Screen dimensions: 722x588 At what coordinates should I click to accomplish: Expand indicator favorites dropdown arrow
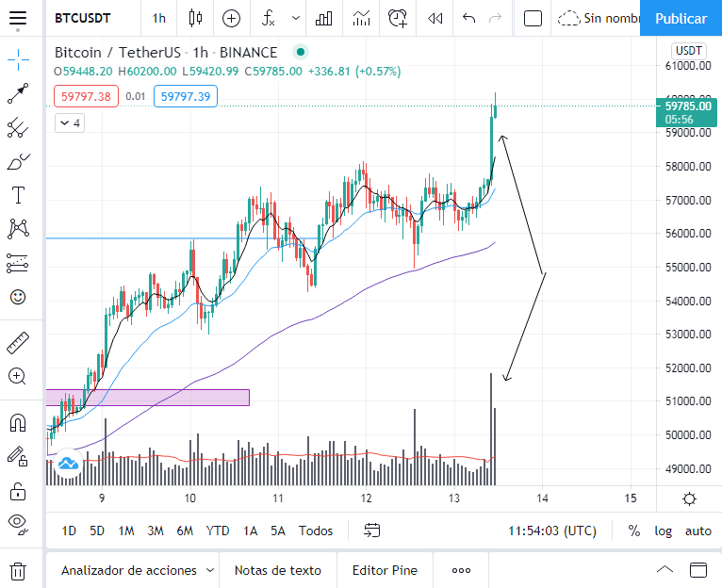pos(296,19)
